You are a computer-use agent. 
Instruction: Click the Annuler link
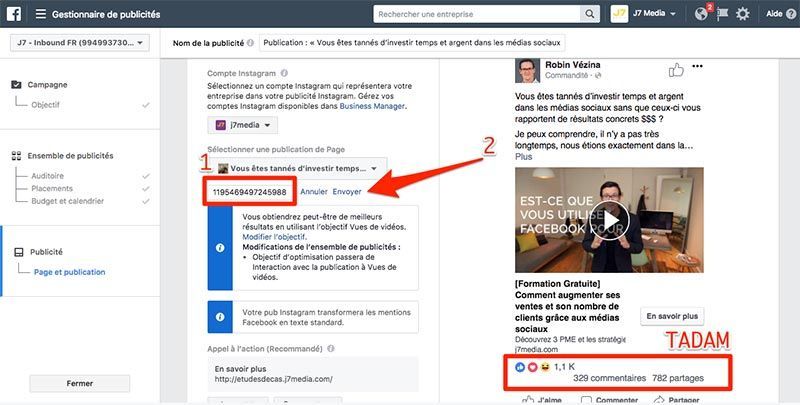pyautogui.click(x=314, y=191)
